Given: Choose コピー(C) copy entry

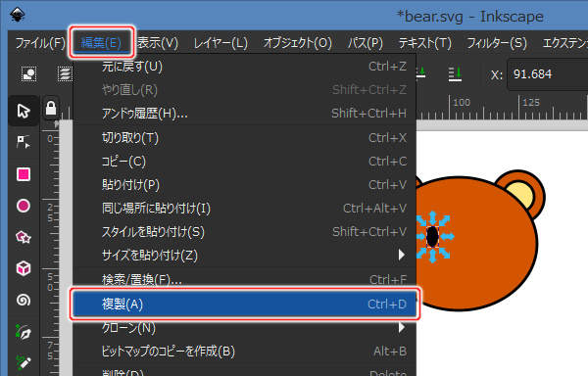Looking at the screenshot, I should (244, 162).
